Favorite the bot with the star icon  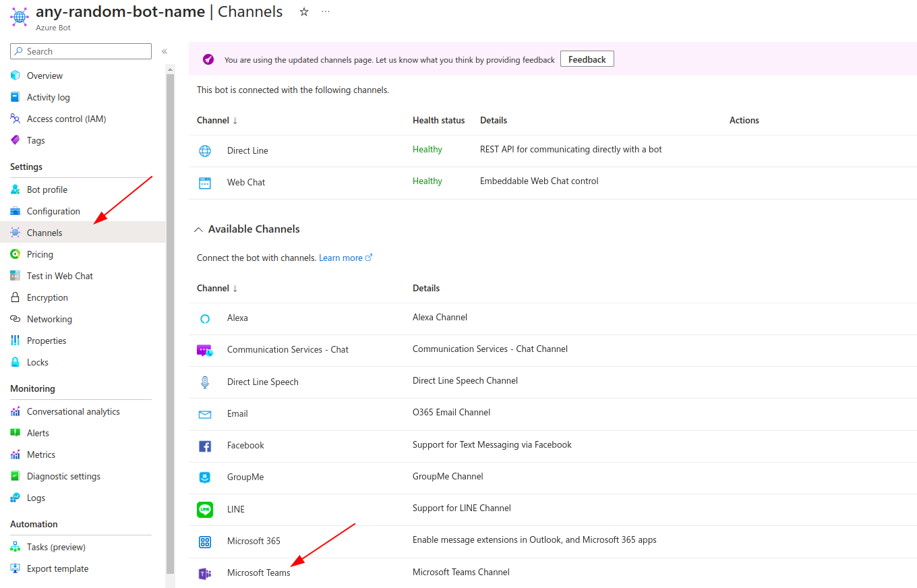(x=304, y=11)
